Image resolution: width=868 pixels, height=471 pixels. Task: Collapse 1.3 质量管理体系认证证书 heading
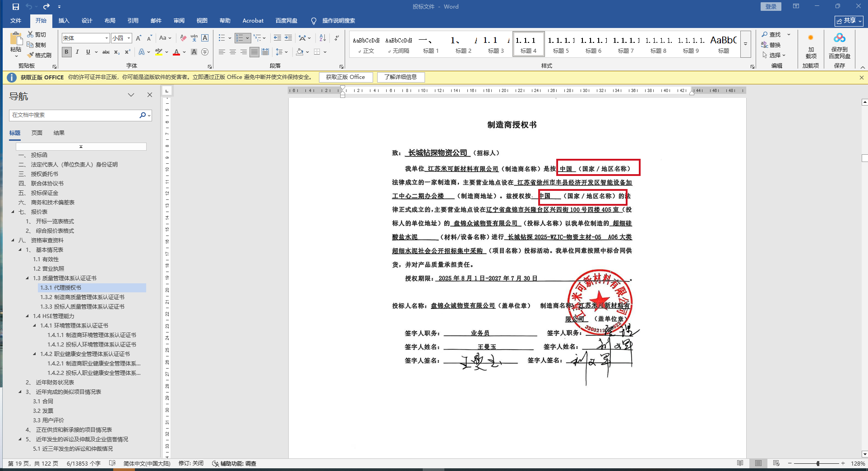(x=27, y=278)
